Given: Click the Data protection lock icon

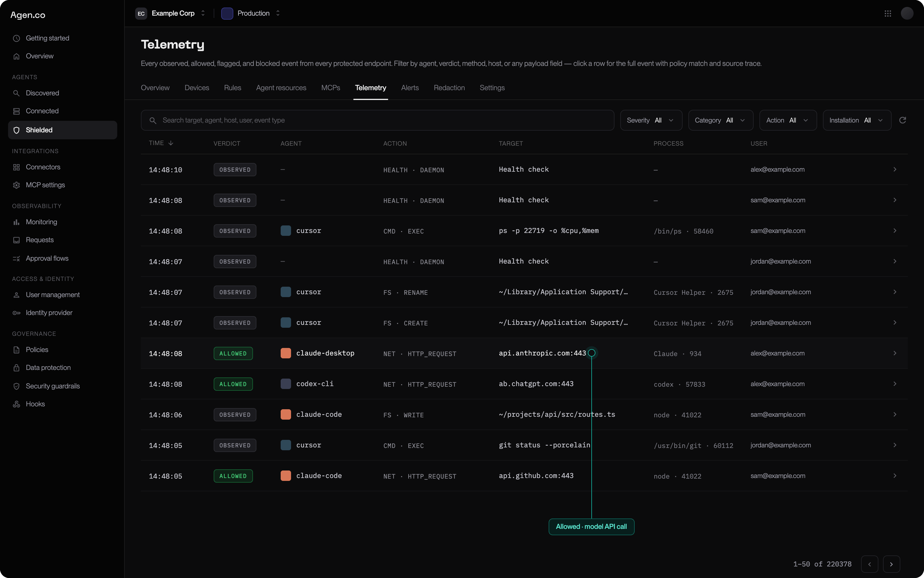Looking at the screenshot, I should 16,368.
